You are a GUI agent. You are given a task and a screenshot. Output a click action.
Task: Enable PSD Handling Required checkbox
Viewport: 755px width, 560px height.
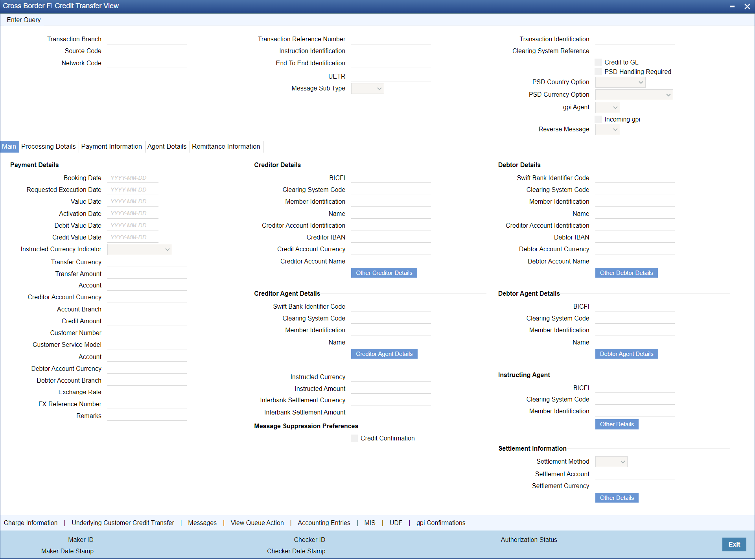pos(598,72)
